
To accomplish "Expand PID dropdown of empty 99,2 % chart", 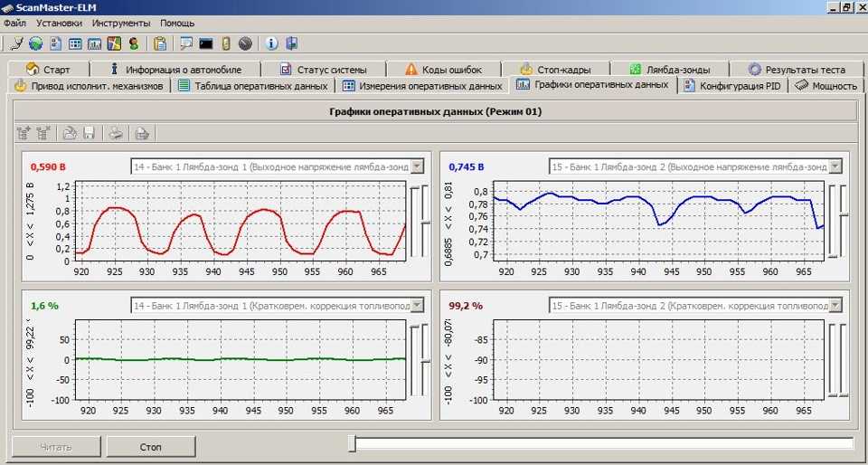I will tap(835, 306).
